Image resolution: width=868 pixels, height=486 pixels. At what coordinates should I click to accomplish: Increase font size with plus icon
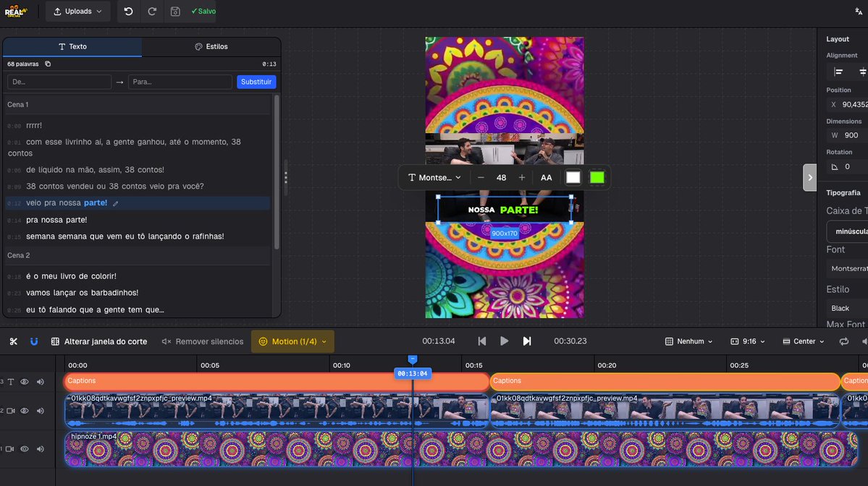click(x=521, y=177)
